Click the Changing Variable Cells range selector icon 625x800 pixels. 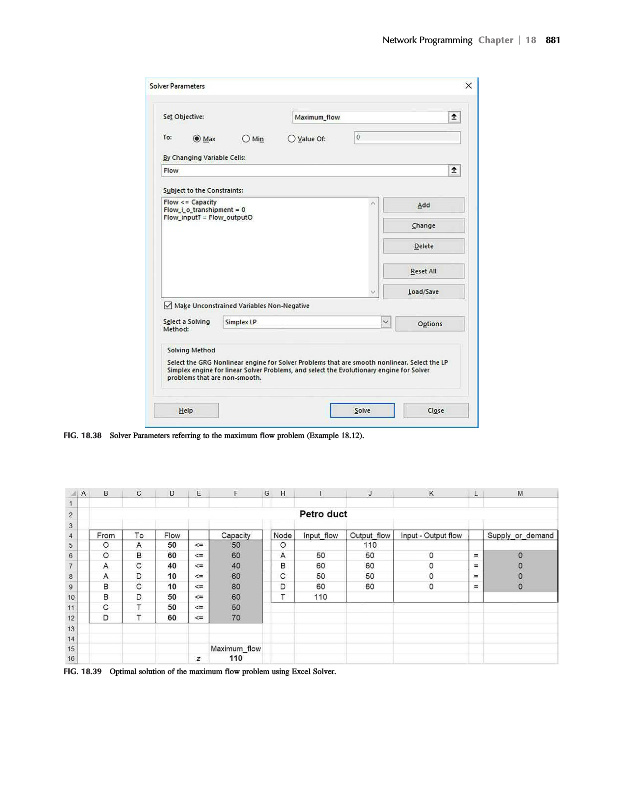(455, 171)
